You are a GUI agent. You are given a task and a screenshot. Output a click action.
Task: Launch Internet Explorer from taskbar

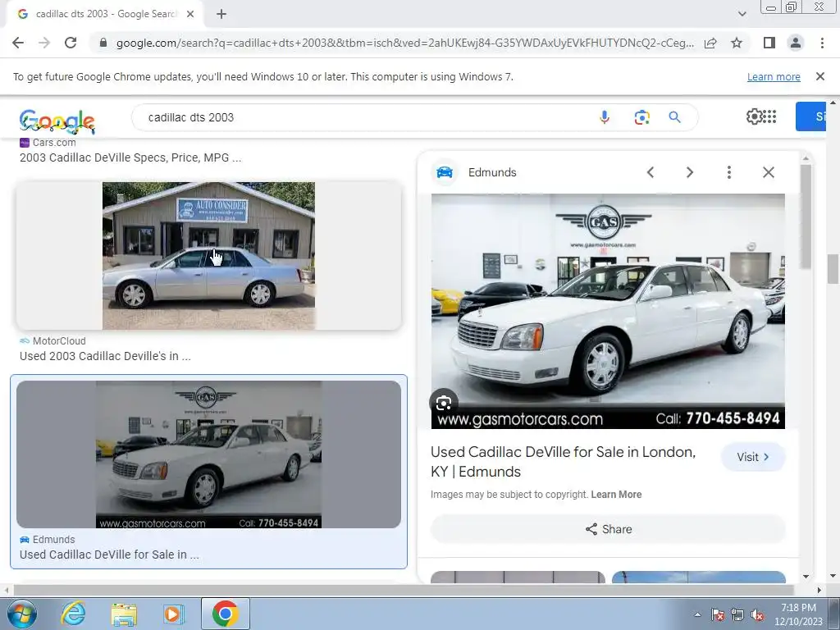click(73, 614)
